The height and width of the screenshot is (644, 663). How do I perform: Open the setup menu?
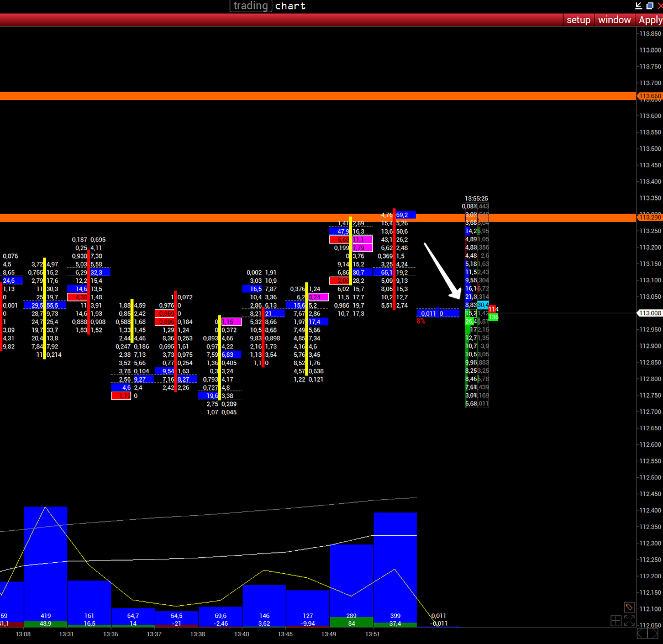(578, 19)
